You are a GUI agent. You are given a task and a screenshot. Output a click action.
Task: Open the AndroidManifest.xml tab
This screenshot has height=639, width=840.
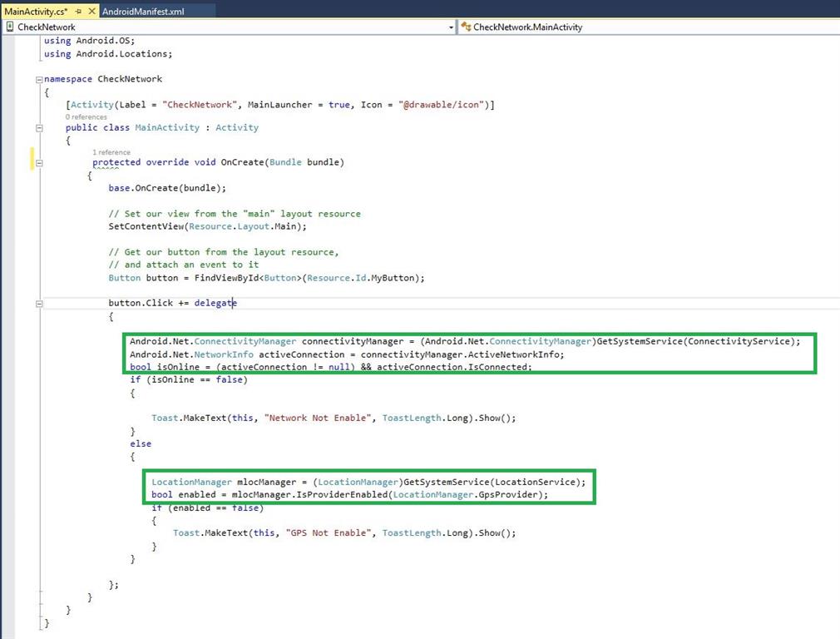click(x=143, y=12)
